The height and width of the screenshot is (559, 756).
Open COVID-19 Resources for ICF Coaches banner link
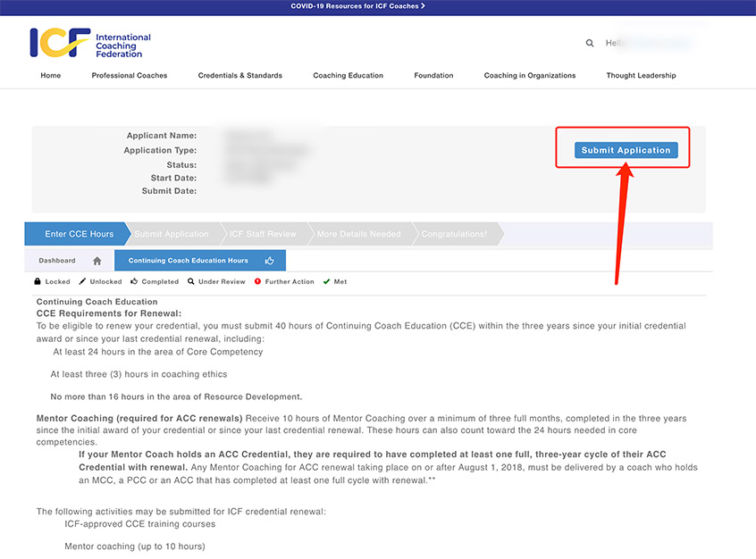(x=357, y=6)
